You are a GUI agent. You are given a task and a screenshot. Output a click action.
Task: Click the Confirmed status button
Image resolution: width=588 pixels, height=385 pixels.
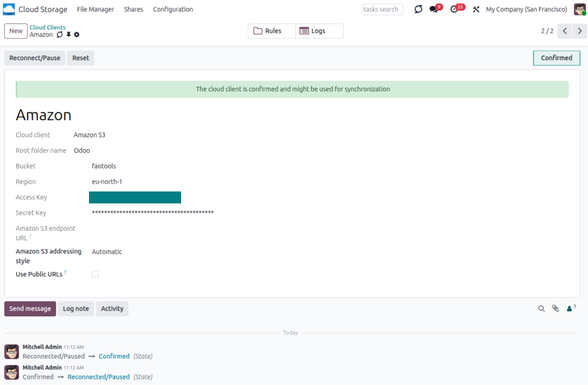tap(556, 58)
